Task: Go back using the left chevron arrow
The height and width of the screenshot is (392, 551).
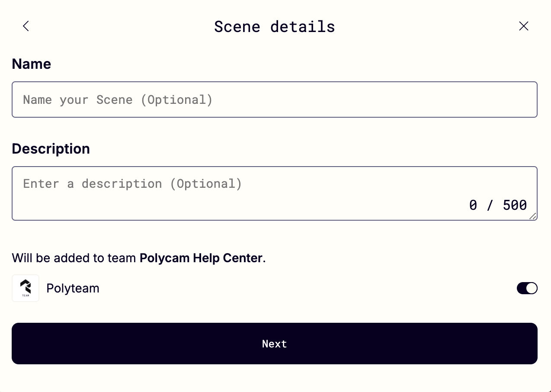Action: pyautogui.click(x=26, y=26)
